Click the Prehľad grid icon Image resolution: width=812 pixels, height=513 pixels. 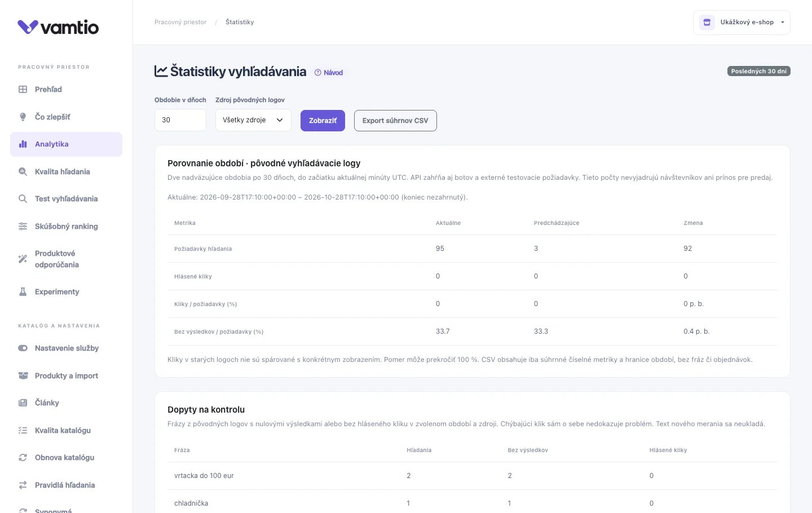23,89
